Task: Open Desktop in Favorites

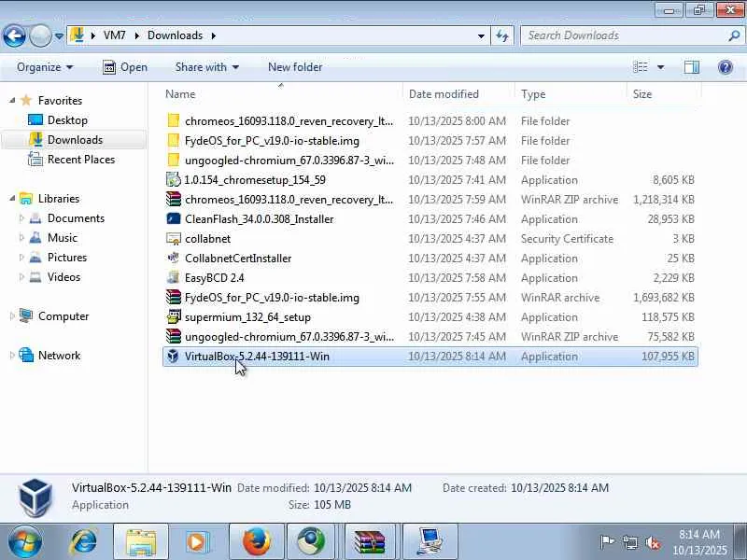Action: point(58,120)
